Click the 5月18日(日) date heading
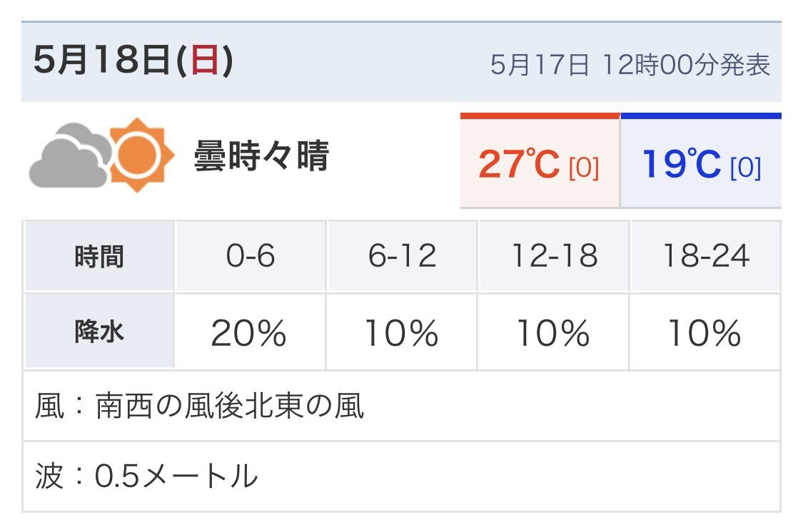Screen dimensions: 803x532 pos(133,61)
